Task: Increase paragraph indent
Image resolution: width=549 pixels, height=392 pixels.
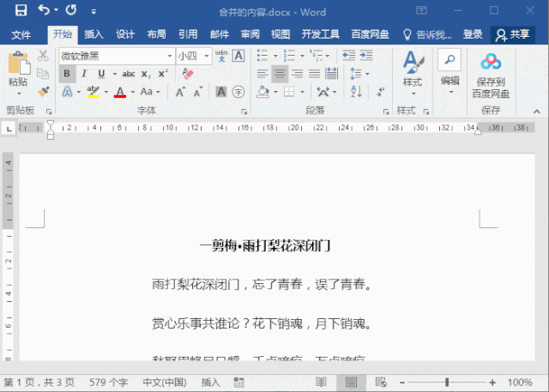Action: tap(366, 56)
